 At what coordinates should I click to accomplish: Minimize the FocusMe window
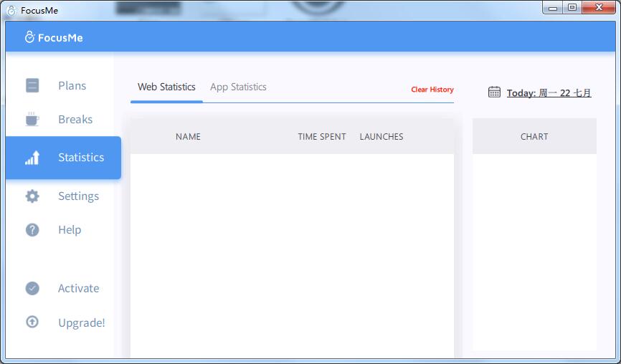[x=553, y=8]
